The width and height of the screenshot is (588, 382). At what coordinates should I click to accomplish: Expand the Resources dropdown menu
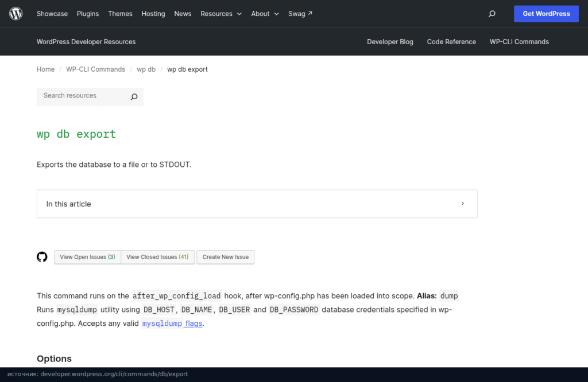pyautogui.click(x=221, y=14)
